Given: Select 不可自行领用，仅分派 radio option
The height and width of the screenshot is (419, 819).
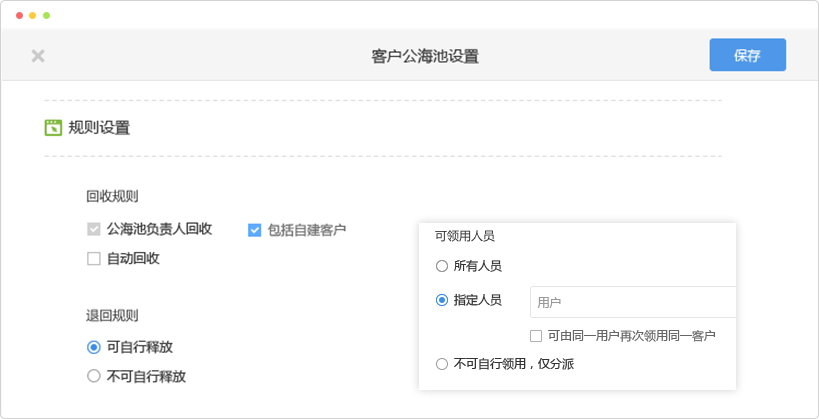Looking at the screenshot, I should 442,364.
